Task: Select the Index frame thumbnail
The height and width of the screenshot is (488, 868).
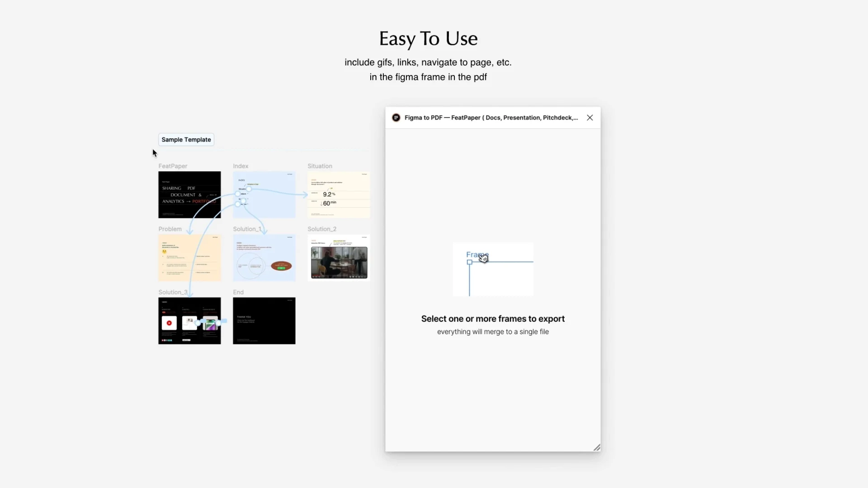Action: 264,195
